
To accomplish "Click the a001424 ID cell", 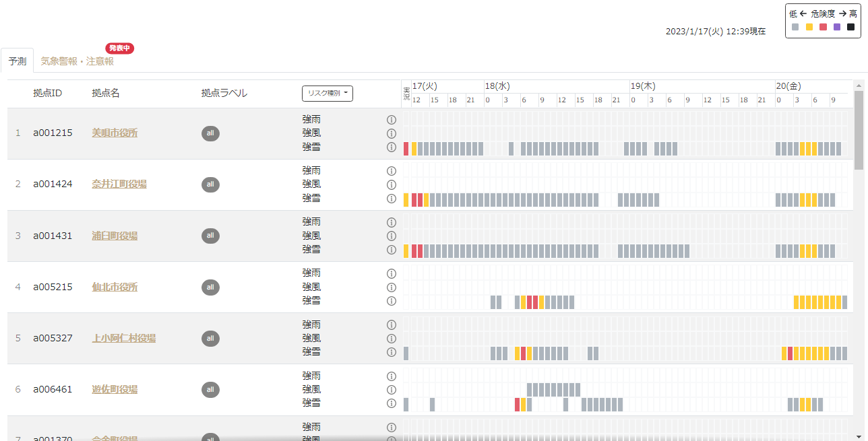I will [53, 184].
